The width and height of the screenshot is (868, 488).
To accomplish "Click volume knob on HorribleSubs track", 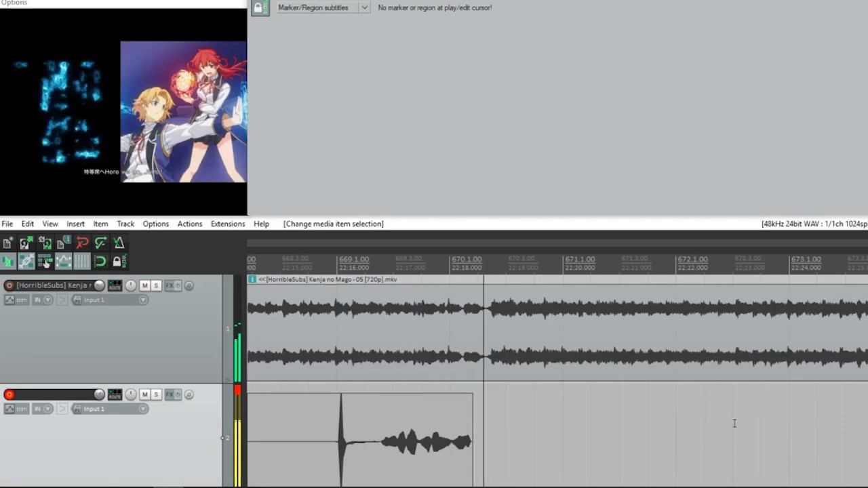I will point(99,285).
